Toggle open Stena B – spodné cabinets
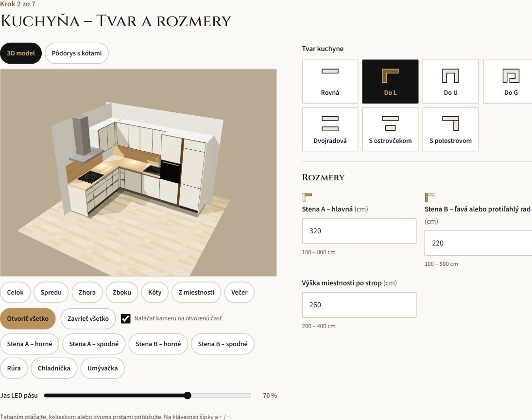Viewport: 532px width, 420px height. pos(223,344)
